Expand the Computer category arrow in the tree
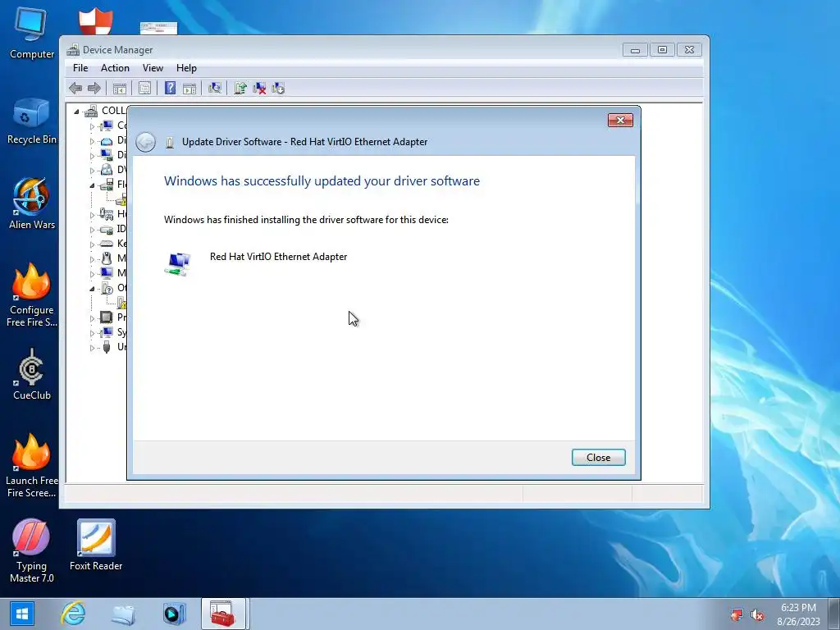Viewport: 840px width, 630px height. tap(92, 126)
